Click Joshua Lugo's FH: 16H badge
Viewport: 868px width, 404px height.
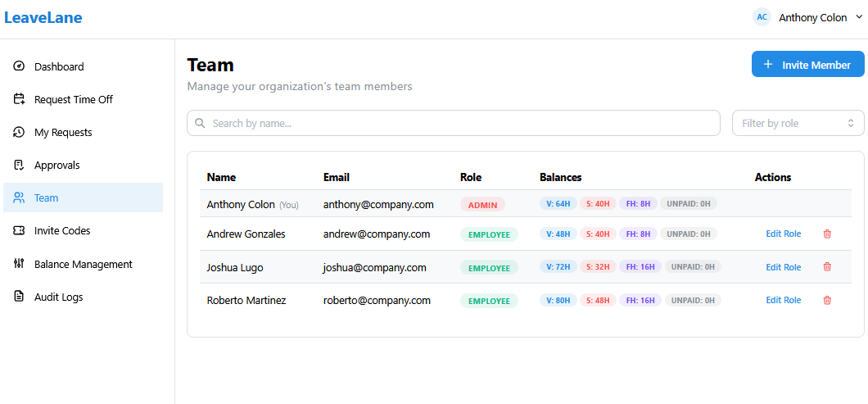(640, 267)
